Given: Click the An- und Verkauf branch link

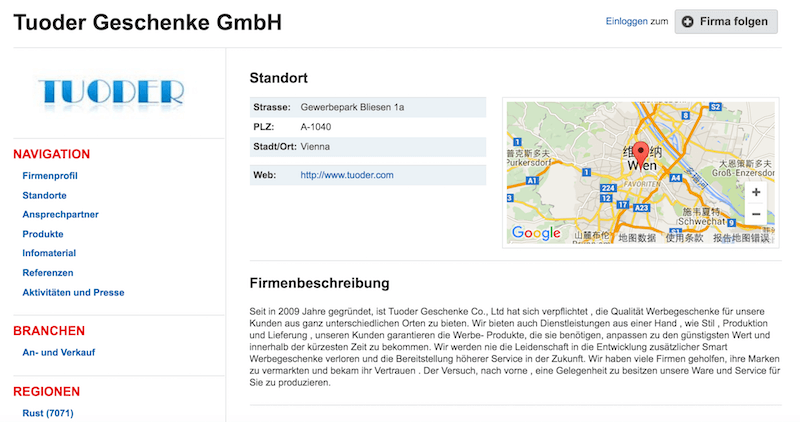Looking at the screenshot, I should pos(59,352).
